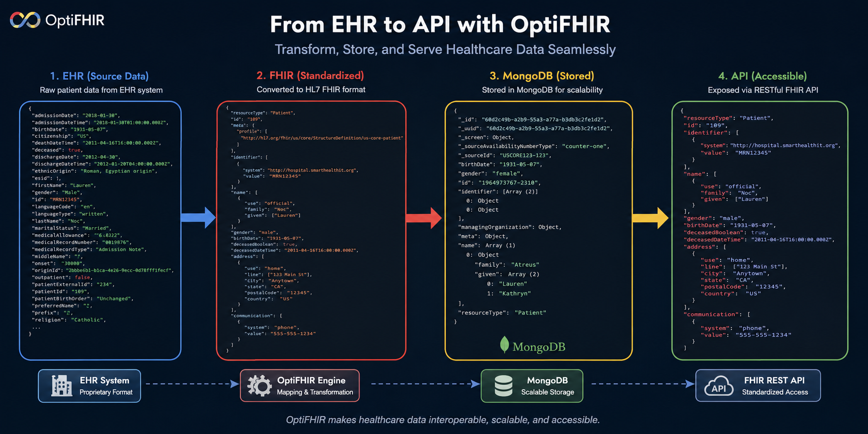Click the FHIR REST API cloud icon
The width and height of the screenshot is (868, 434).
tap(718, 386)
